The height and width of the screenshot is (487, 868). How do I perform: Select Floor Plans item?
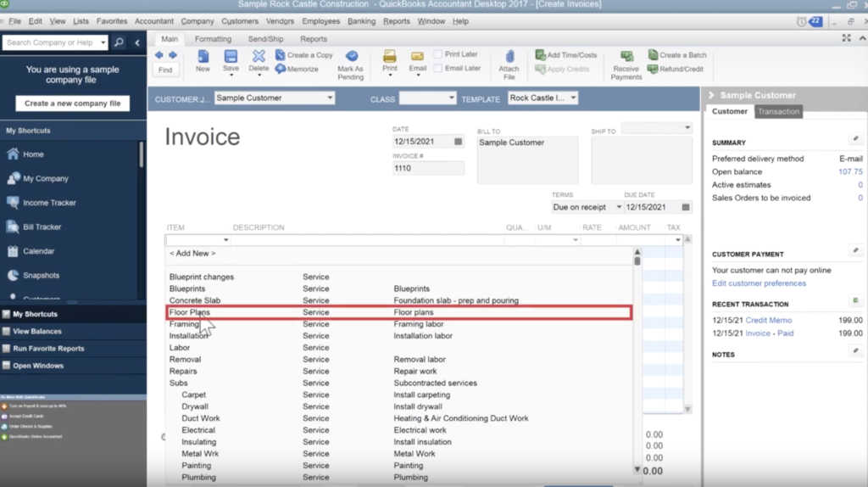(x=399, y=312)
